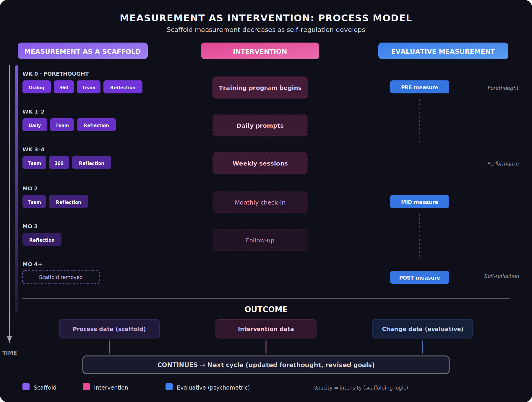Select the 360 chip in WK 0 row
The width and height of the screenshot is (532, 402).
point(64,87)
